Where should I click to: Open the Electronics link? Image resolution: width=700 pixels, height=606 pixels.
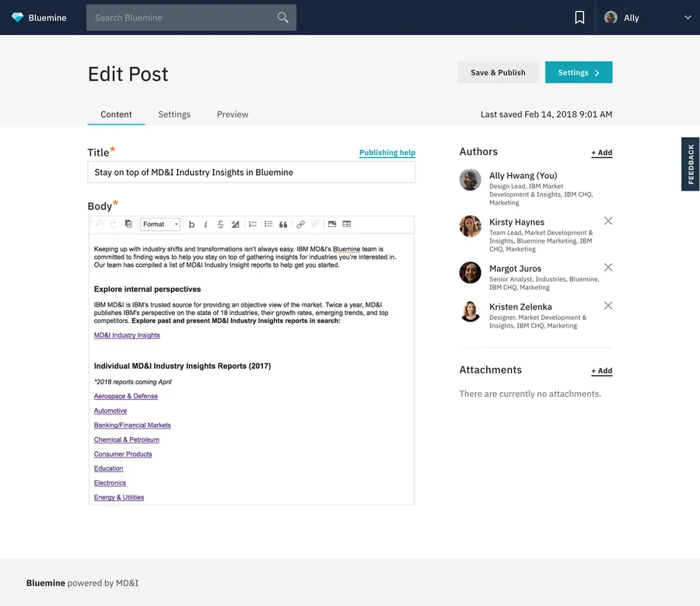pos(110,483)
